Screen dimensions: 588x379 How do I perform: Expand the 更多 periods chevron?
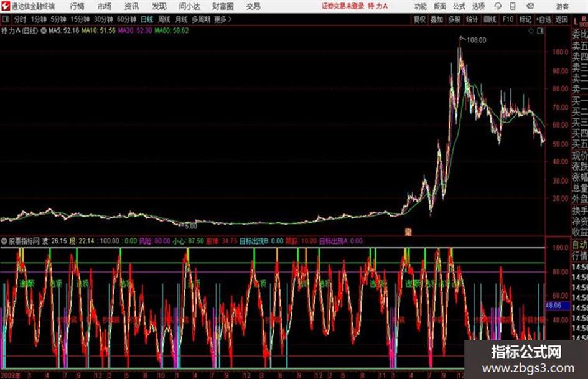coord(223,19)
